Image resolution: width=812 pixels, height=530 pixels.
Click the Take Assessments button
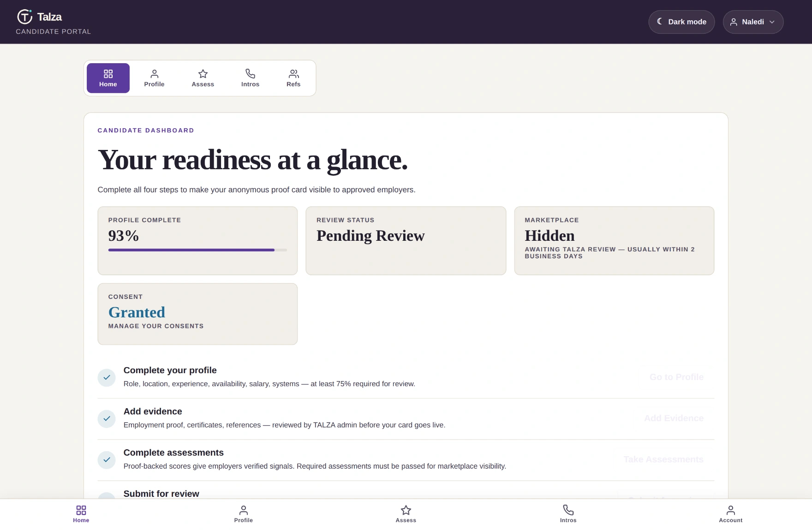click(x=663, y=459)
